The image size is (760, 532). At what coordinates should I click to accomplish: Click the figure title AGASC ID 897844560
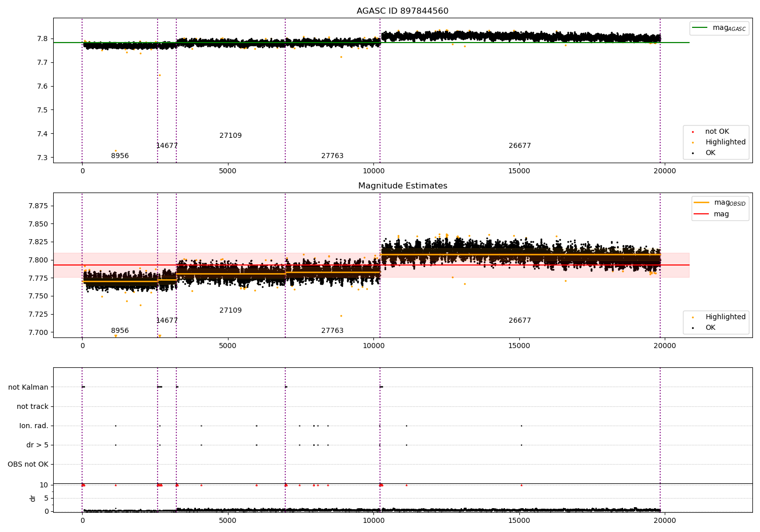[402, 11]
